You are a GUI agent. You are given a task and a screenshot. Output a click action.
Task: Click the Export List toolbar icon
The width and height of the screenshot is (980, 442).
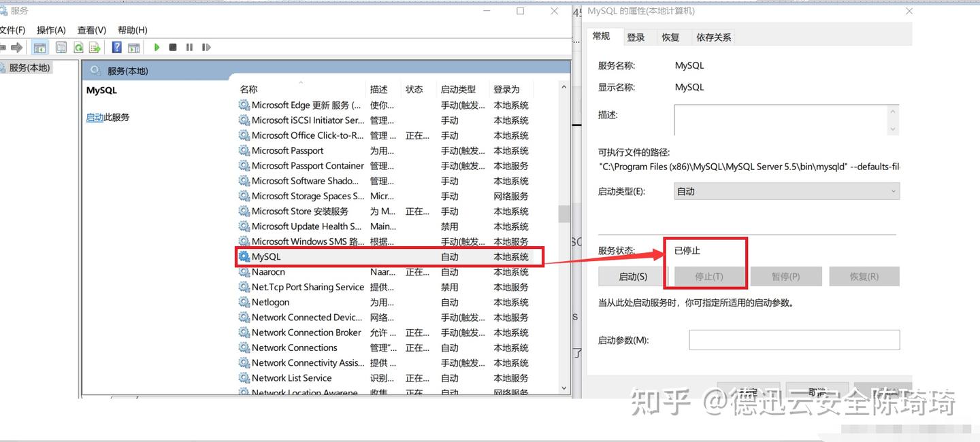[95, 47]
